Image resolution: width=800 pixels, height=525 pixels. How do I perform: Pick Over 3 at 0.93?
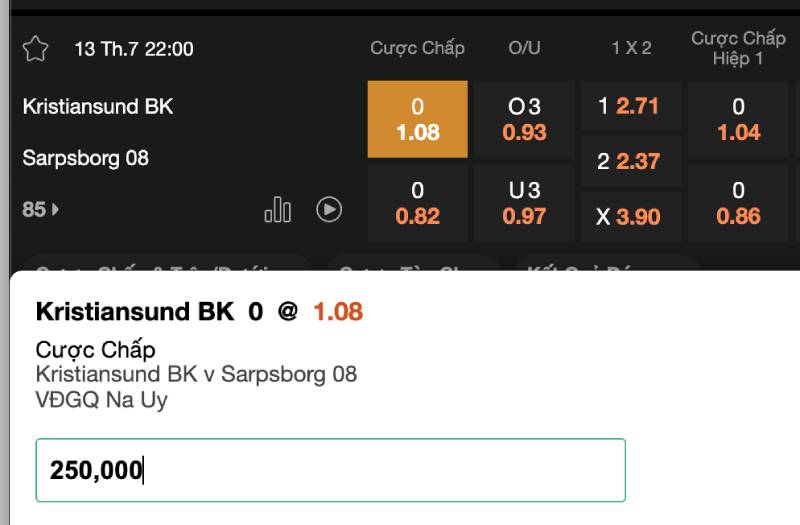524,120
